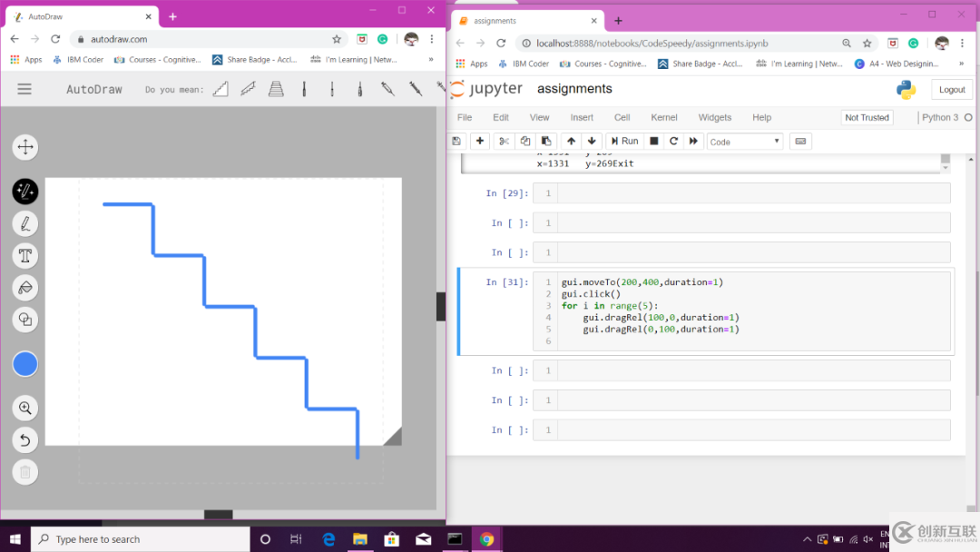Click the Logout button in Jupyter

pos(951,89)
